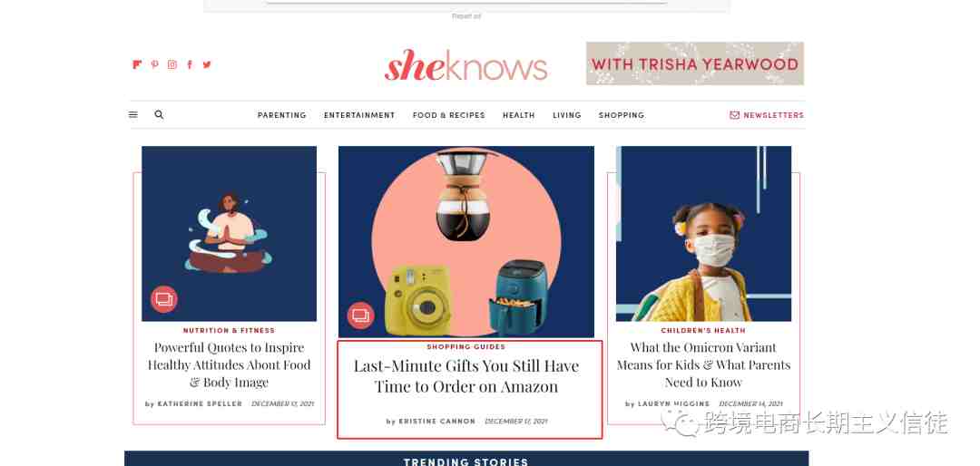Screen dimensions: 980x466
Task: Read the Omicron Variant kids article
Action: click(x=704, y=364)
